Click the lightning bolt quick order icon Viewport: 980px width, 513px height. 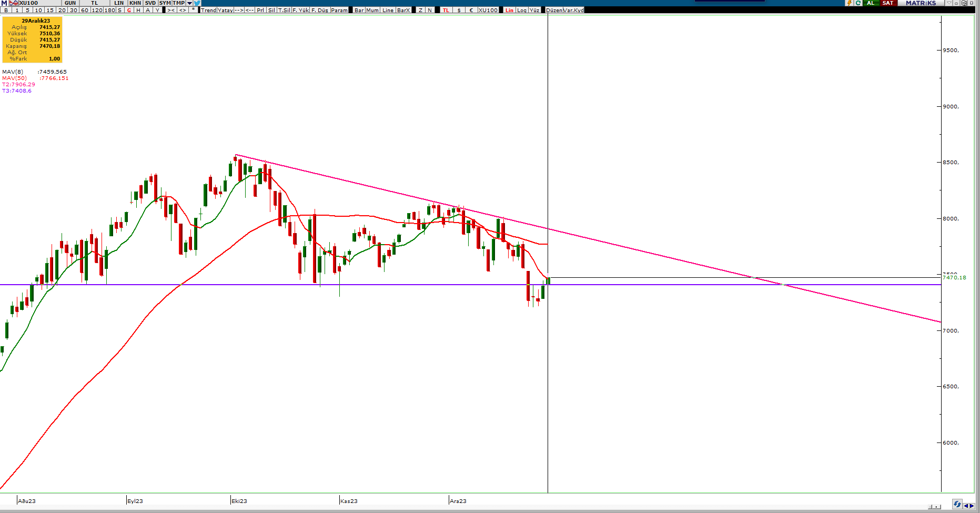coord(848,3)
